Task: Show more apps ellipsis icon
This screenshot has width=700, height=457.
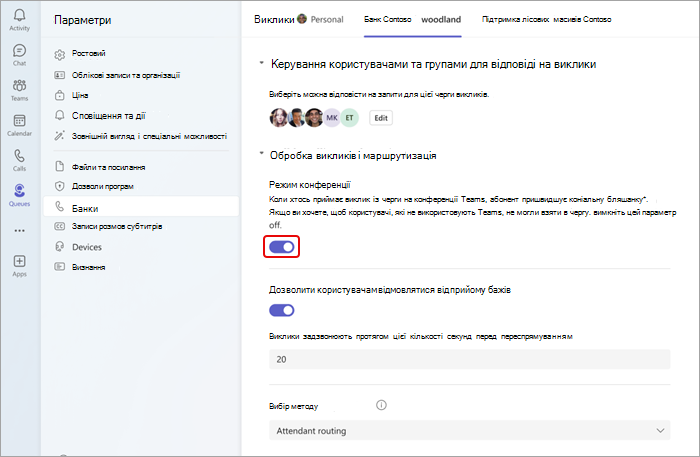Action: [x=19, y=231]
